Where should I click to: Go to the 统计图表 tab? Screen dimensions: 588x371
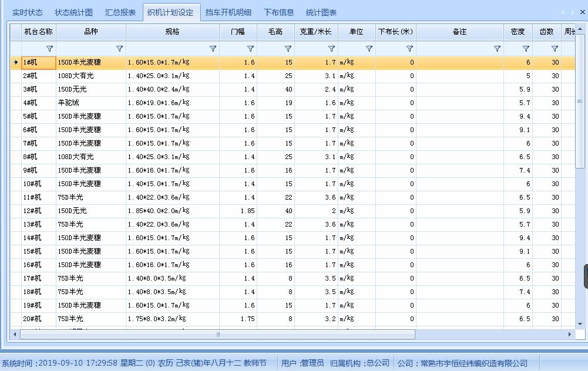coord(321,12)
